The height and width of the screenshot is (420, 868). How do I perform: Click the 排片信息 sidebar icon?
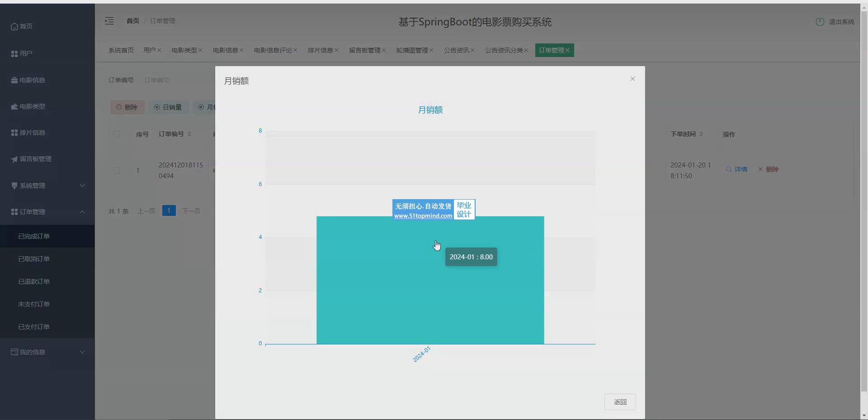[14, 133]
